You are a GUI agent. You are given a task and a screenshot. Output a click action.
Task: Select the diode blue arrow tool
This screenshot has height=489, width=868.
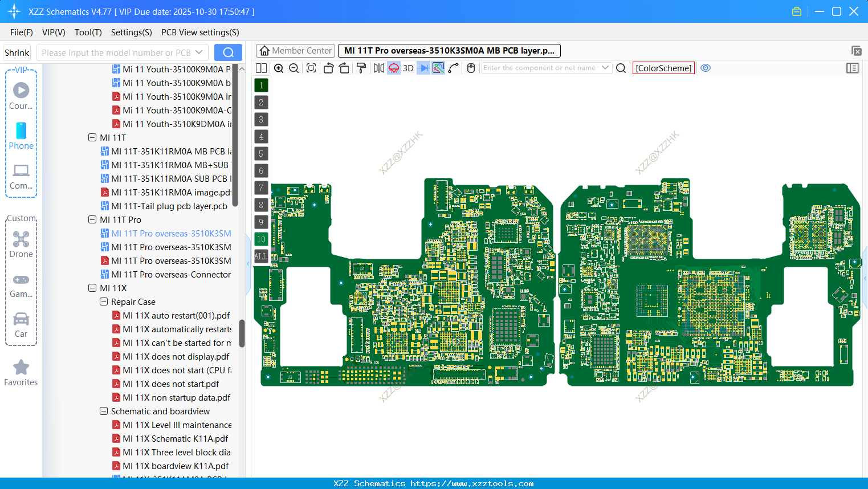(x=423, y=68)
